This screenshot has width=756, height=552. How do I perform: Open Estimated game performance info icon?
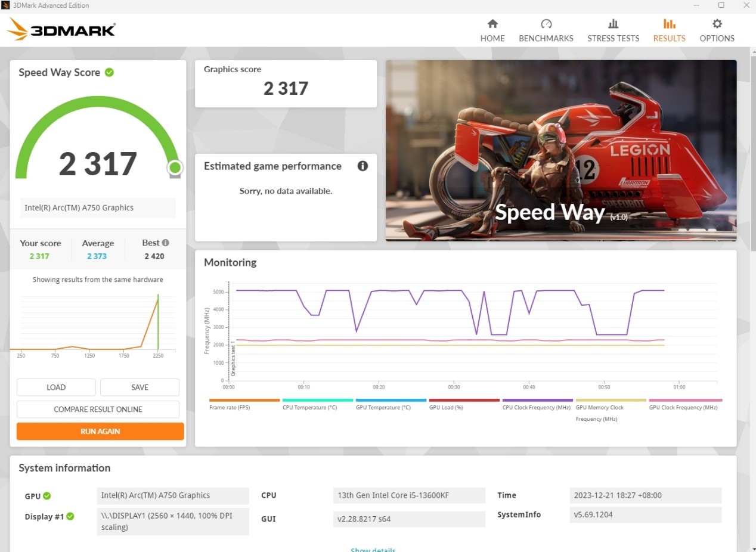[x=362, y=166]
